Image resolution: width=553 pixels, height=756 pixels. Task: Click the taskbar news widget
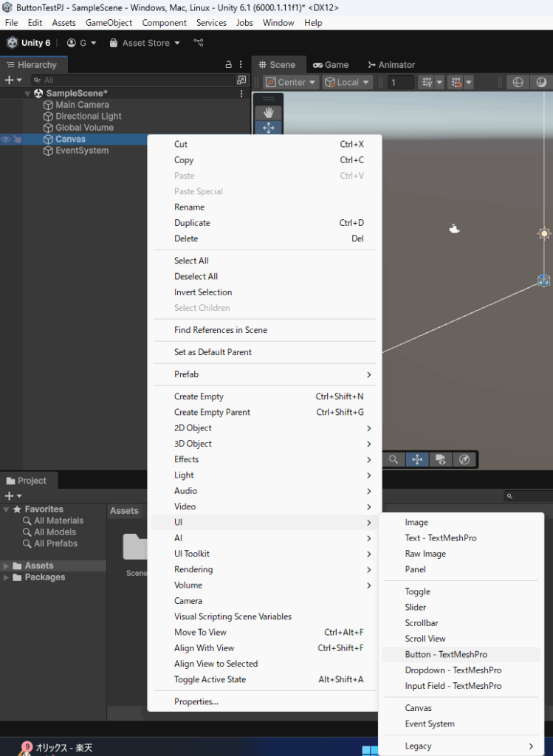coord(55,747)
